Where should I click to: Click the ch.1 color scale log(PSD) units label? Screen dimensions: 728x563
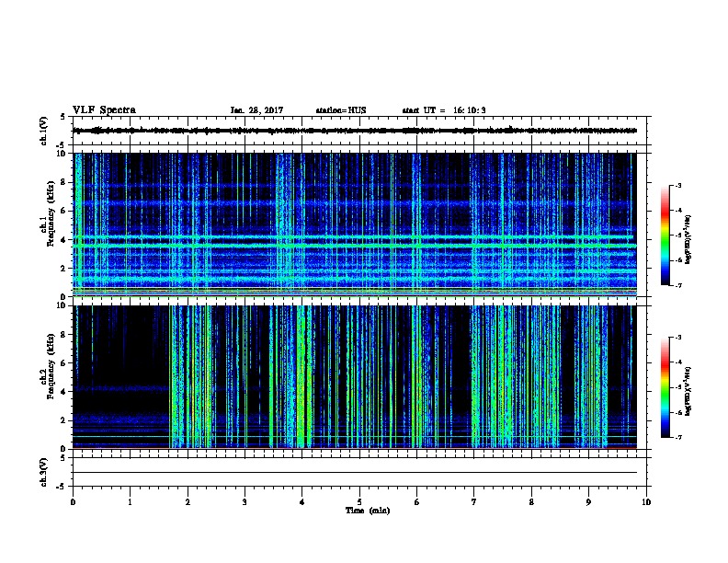pos(688,239)
